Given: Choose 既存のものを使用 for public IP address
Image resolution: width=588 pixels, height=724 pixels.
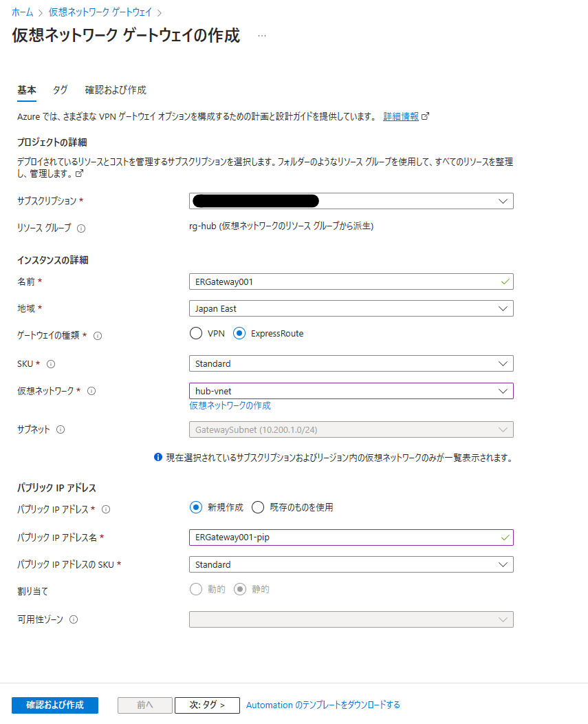Looking at the screenshot, I should click(258, 507).
